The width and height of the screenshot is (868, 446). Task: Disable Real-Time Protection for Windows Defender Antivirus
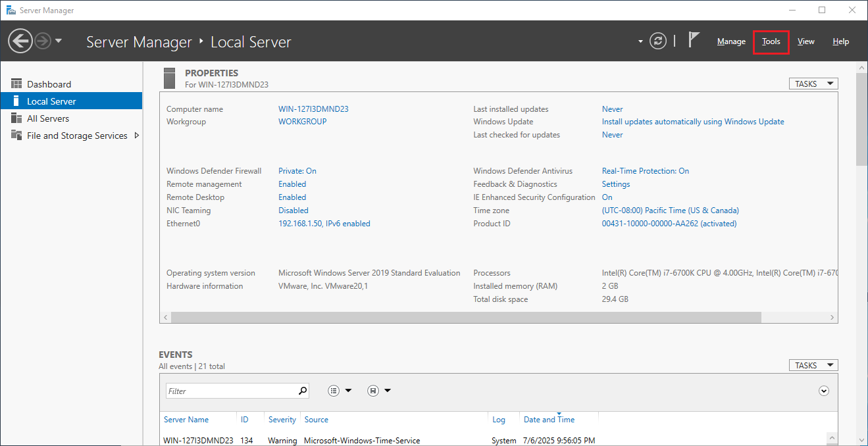(x=645, y=170)
